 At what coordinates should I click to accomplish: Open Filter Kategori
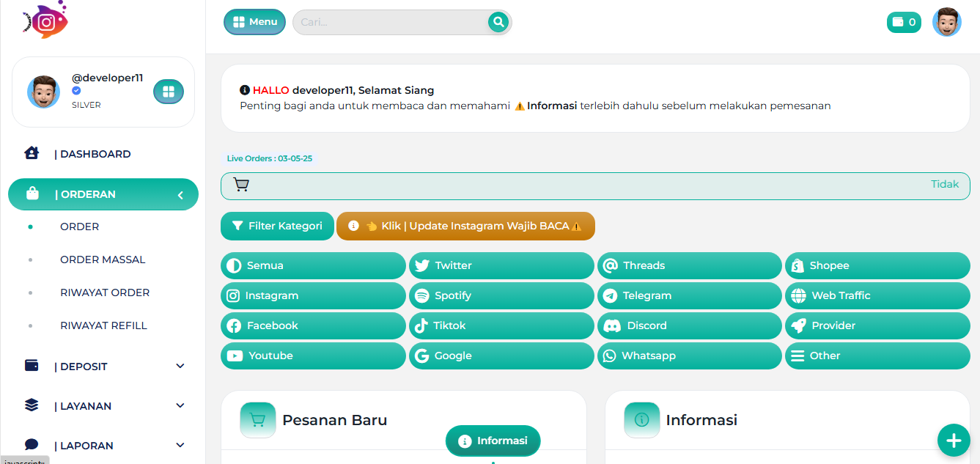point(277,226)
